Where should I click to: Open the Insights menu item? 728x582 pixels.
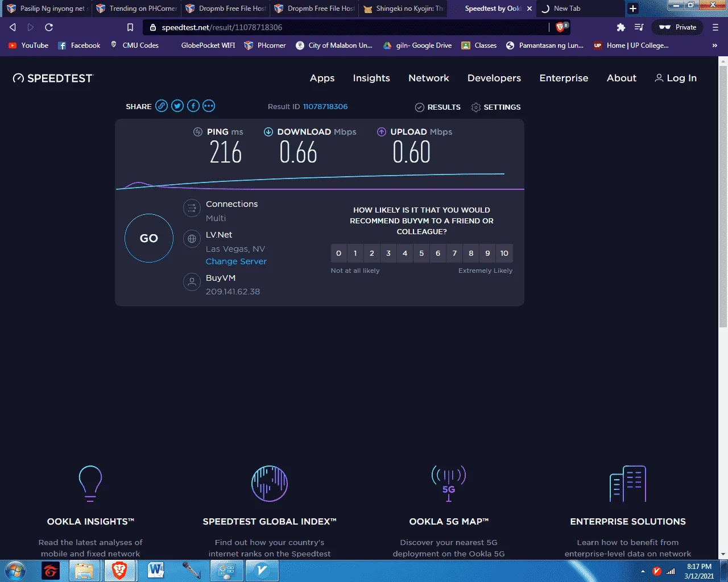click(371, 78)
